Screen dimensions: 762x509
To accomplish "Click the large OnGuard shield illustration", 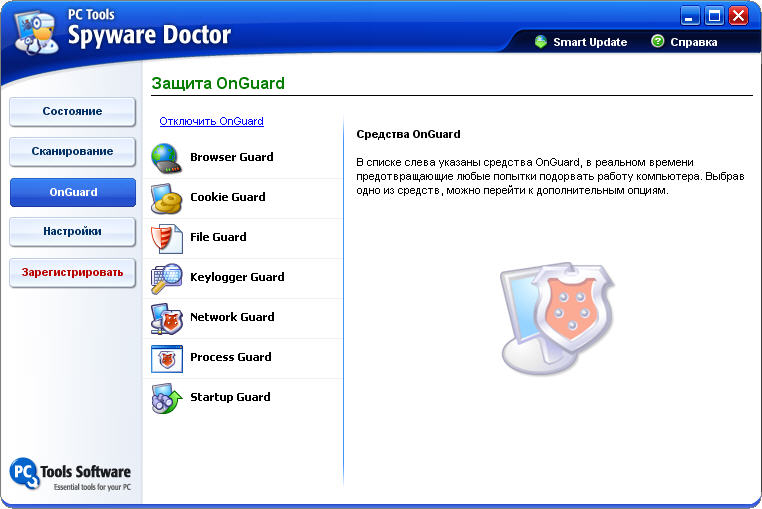I will 557,318.
